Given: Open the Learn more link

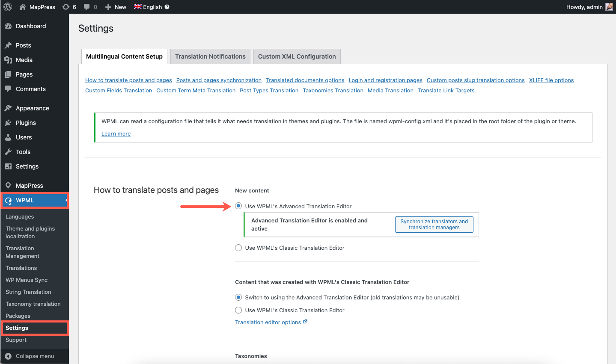Looking at the screenshot, I should (116, 134).
